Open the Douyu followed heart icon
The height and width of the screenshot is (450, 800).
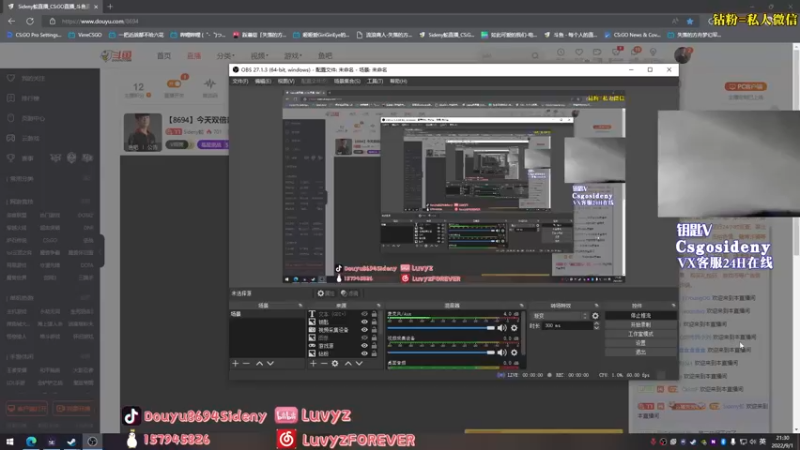click(x=579, y=53)
